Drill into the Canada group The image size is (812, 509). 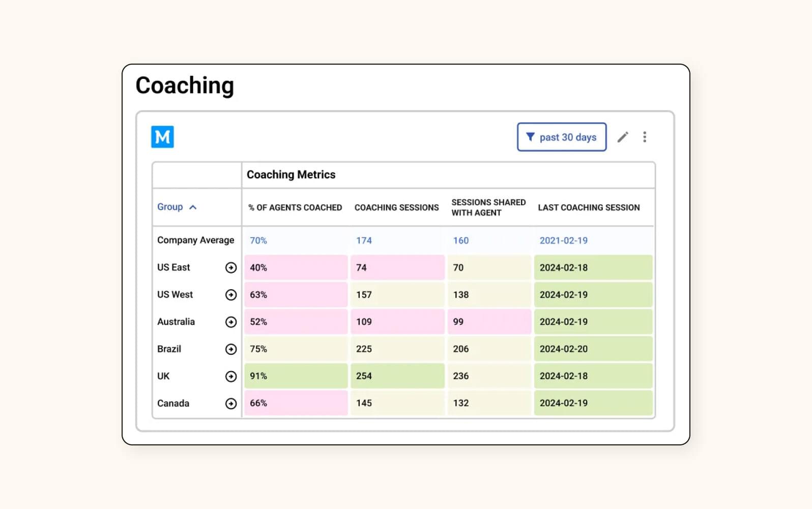[x=231, y=403]
